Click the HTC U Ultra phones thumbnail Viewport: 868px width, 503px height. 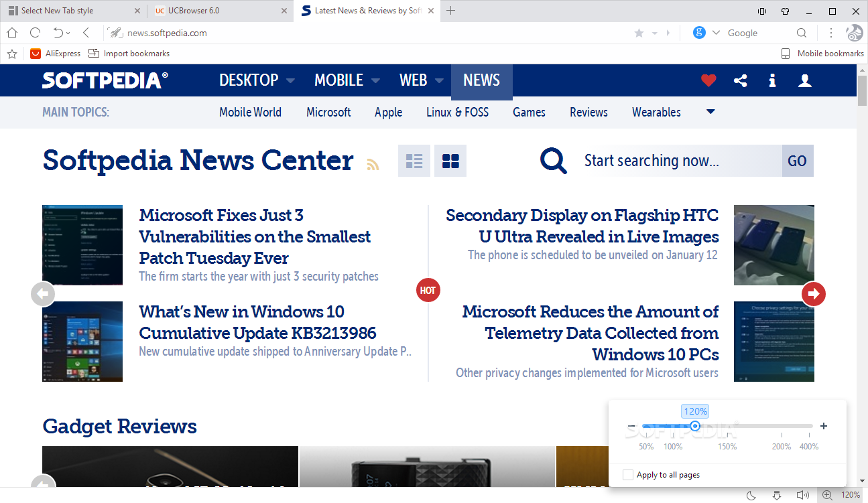tap(774, 245)
